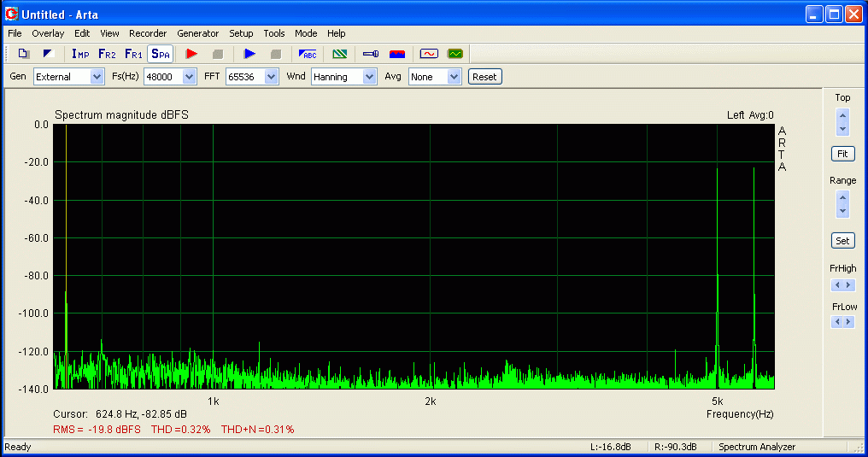Switch to FR2 dual-channel frequency response mode
Viewport: 868px width, 457px height.
click(x=107, y=54)
